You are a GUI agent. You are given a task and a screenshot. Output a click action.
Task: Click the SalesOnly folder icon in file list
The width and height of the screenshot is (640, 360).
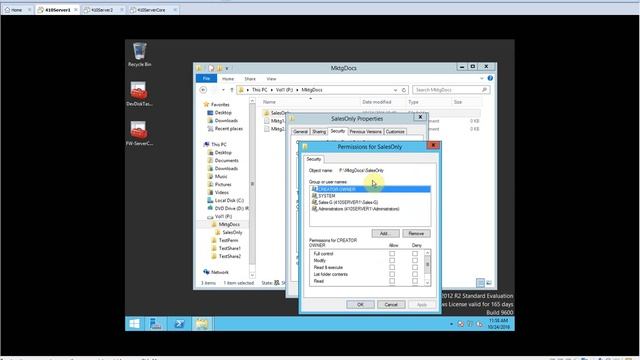coord(267,113)
